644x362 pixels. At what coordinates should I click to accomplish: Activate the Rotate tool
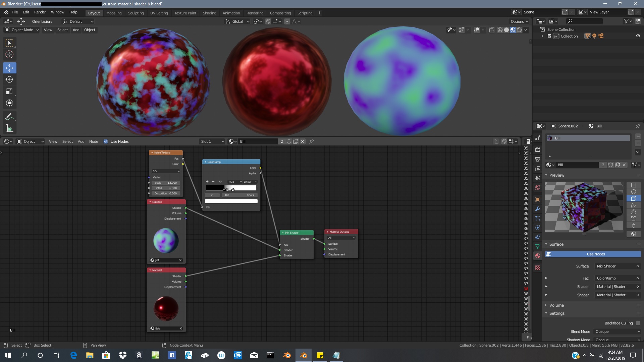click(x=9, y=79)
